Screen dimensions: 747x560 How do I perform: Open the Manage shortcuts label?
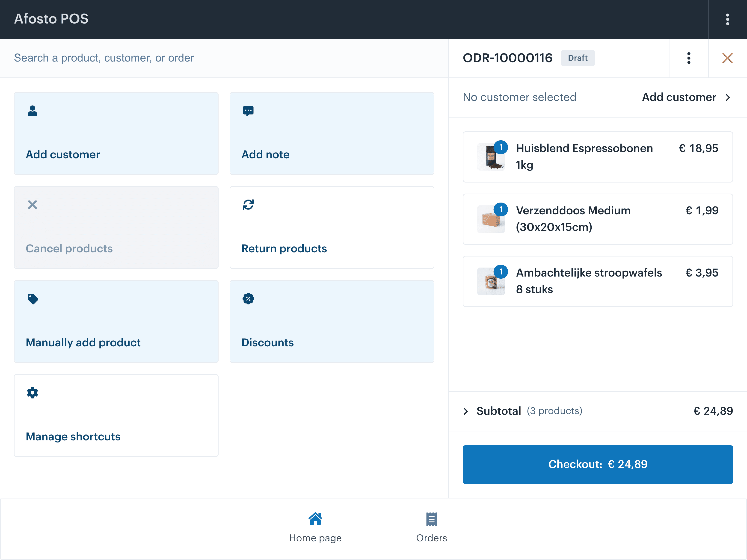click(x=73, y=436)
